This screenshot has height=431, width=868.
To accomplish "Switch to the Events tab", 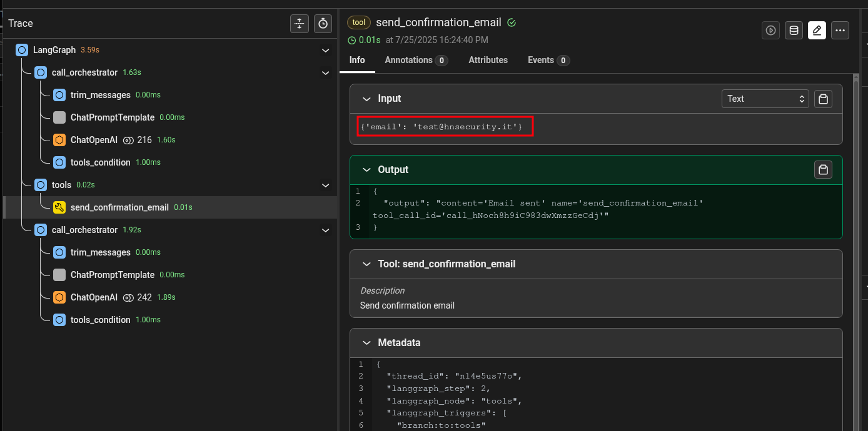I will coord(548,60).
